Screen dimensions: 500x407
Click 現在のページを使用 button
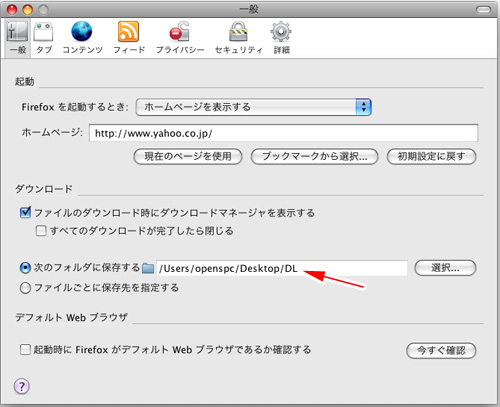click(188, 156)
